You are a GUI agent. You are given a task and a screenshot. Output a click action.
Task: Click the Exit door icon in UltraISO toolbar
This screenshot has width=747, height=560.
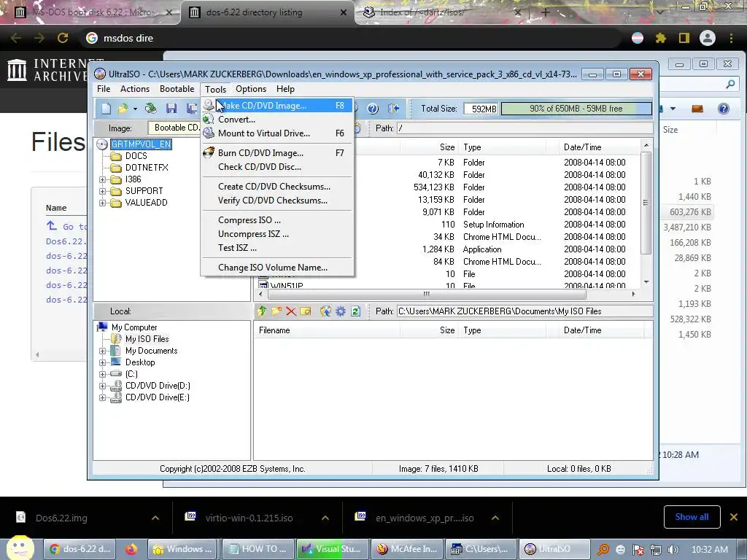tap(393, 109)
